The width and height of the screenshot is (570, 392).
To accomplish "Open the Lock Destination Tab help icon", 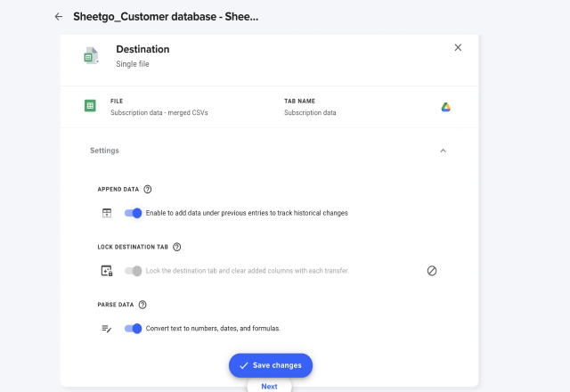I will [x=177, y=248].
